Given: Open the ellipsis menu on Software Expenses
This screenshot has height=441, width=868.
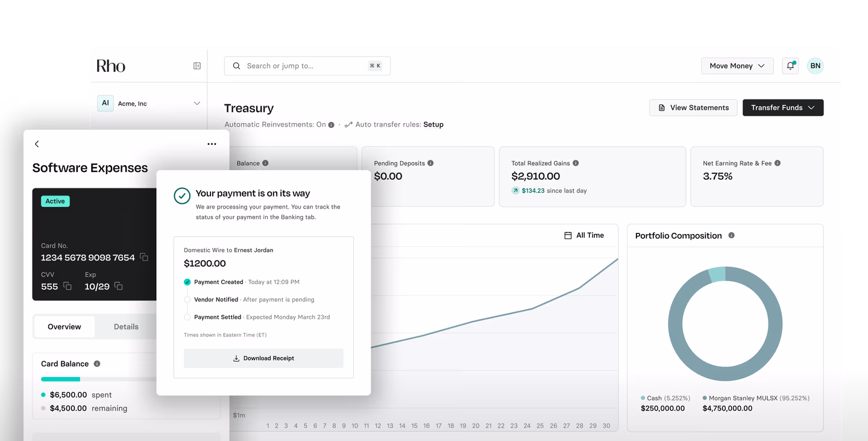Looking at the screenshot, I should [x=212, y=144].
